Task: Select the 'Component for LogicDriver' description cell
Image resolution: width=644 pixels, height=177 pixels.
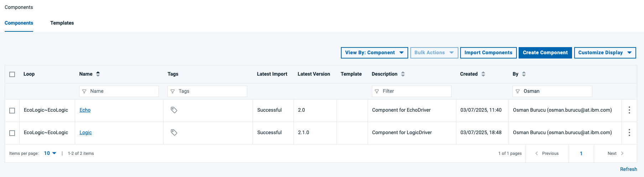Action: [x=402, y=132]
